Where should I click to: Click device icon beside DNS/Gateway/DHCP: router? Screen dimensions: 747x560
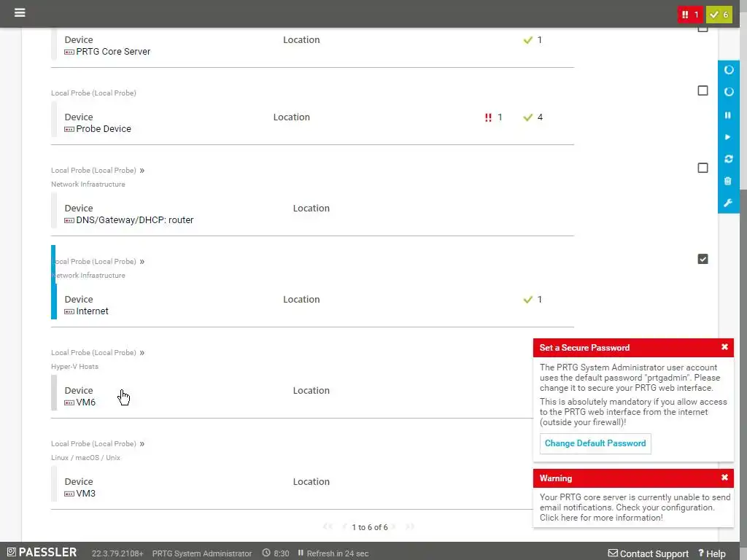(x=69, y=220)
